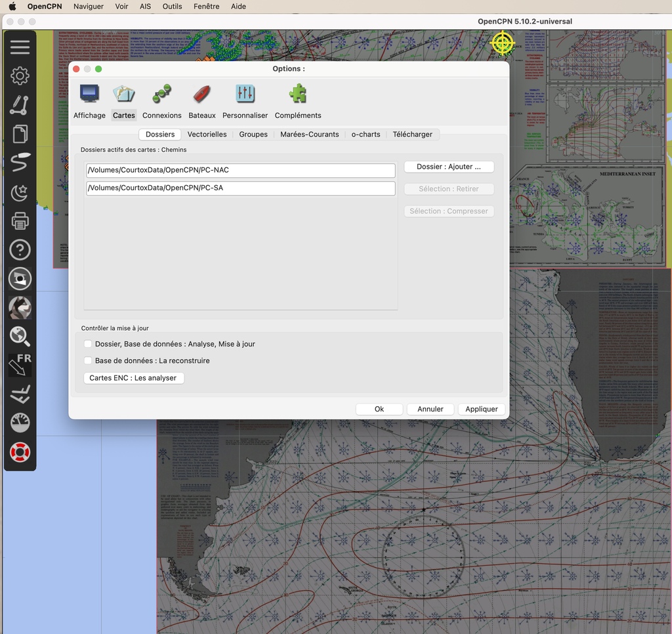Open settings via the gear icon
This screenshot has height=634, width=672.
pos(20,76)
